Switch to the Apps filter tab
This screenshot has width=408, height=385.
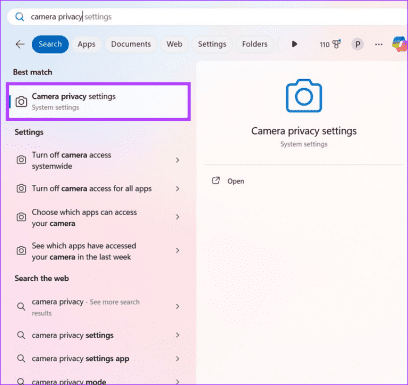coord(86,44)
